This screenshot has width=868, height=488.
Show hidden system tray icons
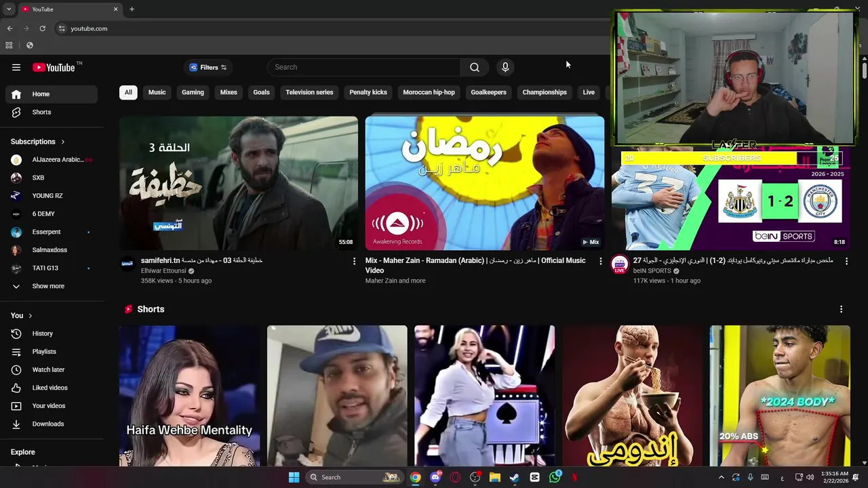(x=721, y=477)
